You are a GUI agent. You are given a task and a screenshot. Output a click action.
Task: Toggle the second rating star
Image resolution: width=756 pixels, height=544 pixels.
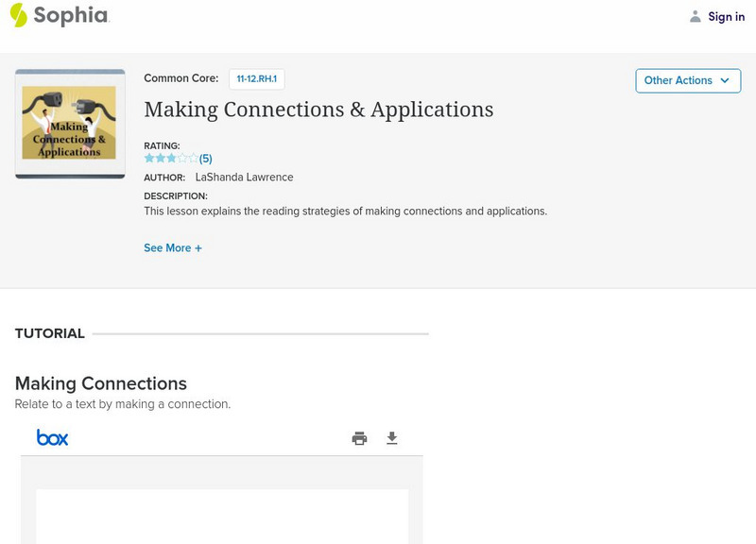(x=159, y=157)
